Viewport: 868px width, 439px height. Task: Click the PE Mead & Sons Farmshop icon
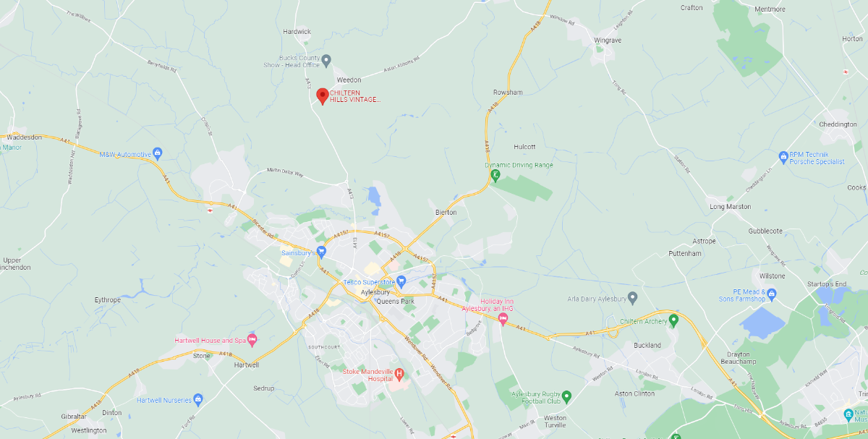772,294
